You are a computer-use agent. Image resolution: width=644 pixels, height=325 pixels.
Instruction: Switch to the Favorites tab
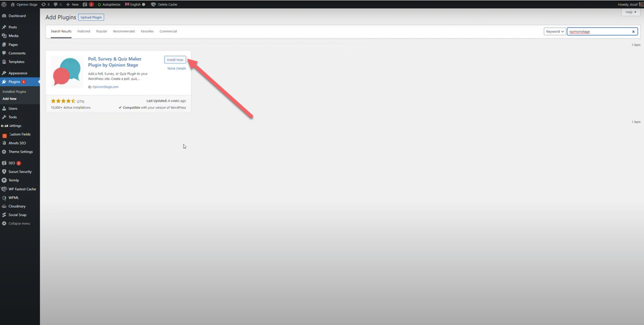(147, 31)
